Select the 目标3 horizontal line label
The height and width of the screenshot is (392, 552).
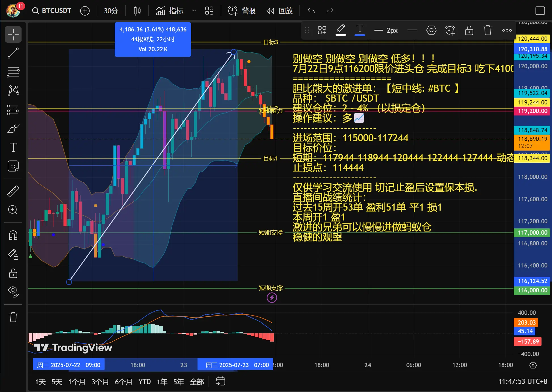point(271,42)
